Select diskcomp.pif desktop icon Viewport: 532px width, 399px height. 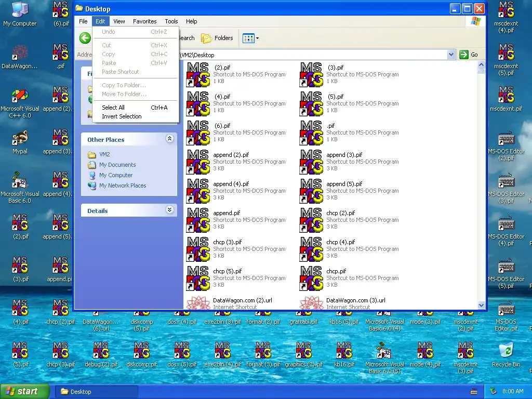[141, 354]
